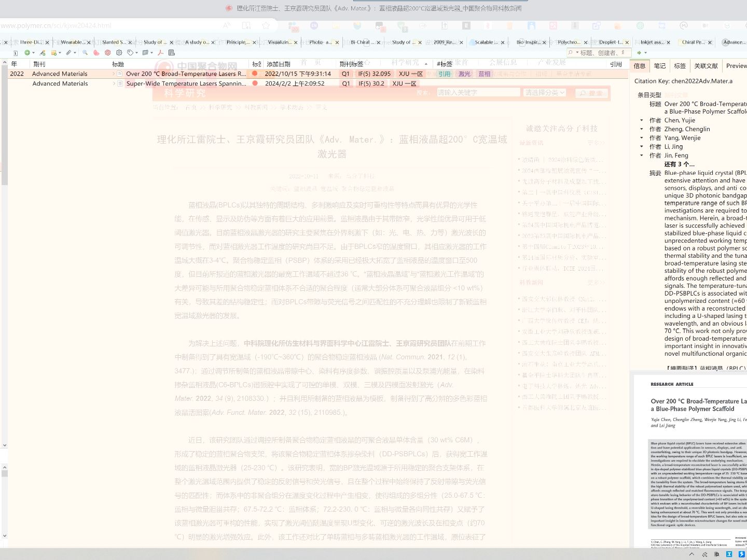Viewport: 747px width, 560px height.
Task: Show hidden tray icons chevron in taskbar
Action: point(691,554)
